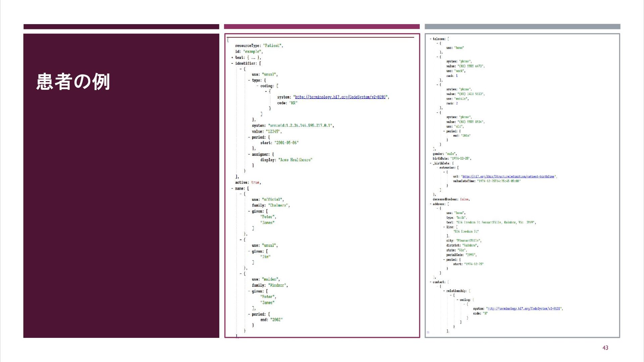Open the patient-birthTime StructureDefinition link
644x362 pixels.
tap(508, 177)
